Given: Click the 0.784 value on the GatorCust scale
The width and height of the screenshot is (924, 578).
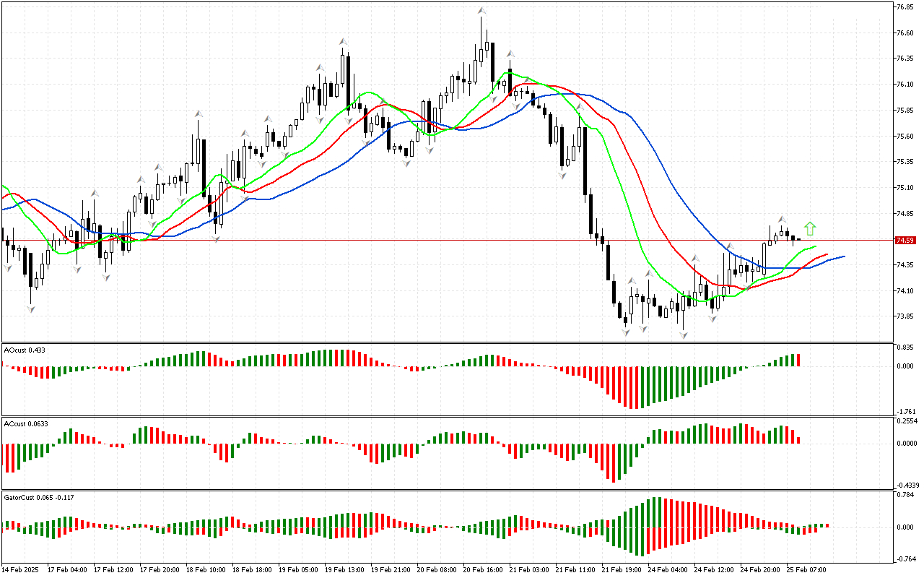Looking at the screenshot, I should 905,495.
